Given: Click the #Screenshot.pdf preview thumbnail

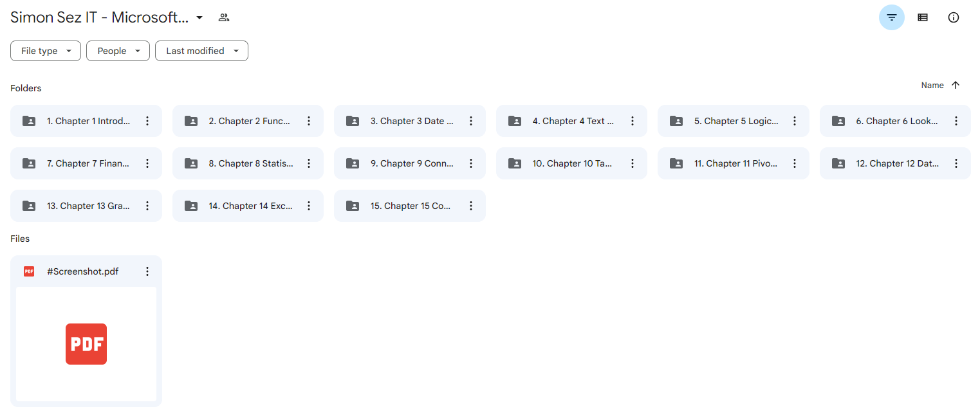Looking at the screenshot, I should (86, 344).
